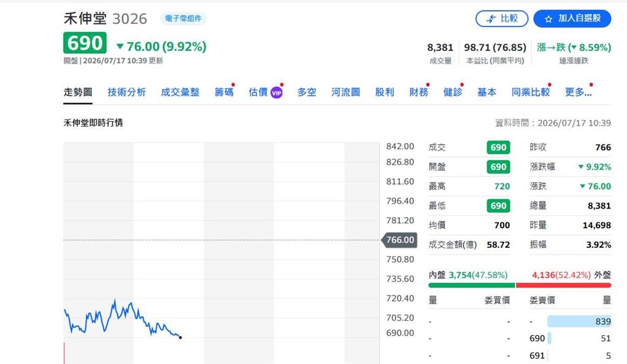627x364 pixels.
Task: Click the 昨收 766 value
Action: pyautogui.click(x=603, y=147)
